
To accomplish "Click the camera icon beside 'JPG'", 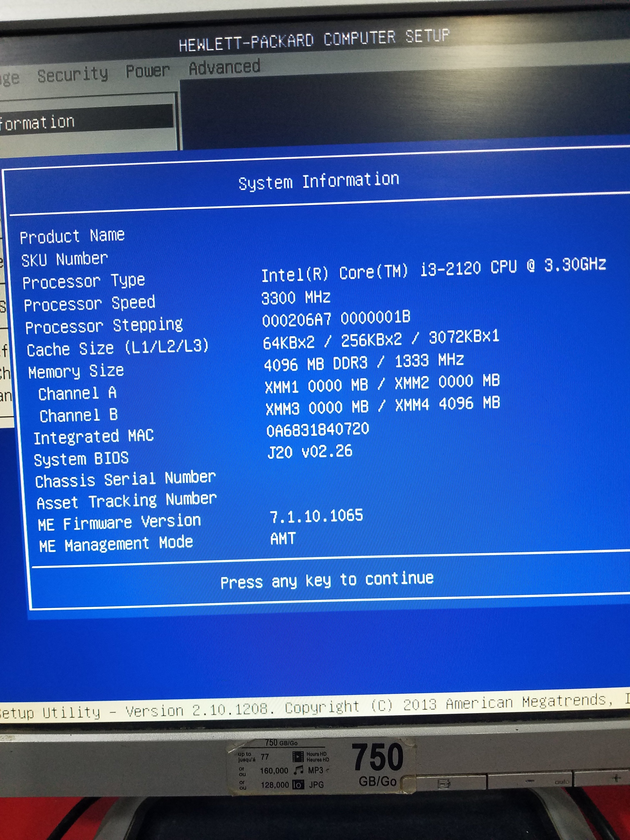I will point(299,785).
